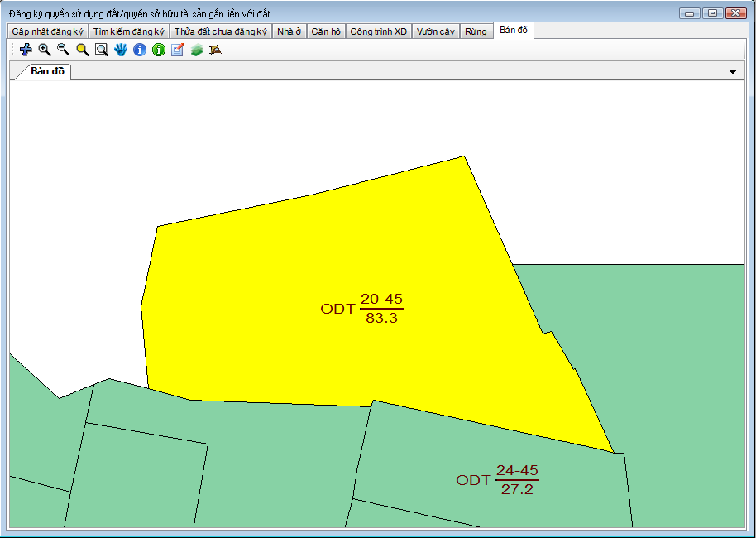
Task: Open the Nhà ở tab
Action: pyautogui.click(x=289, y=30)
